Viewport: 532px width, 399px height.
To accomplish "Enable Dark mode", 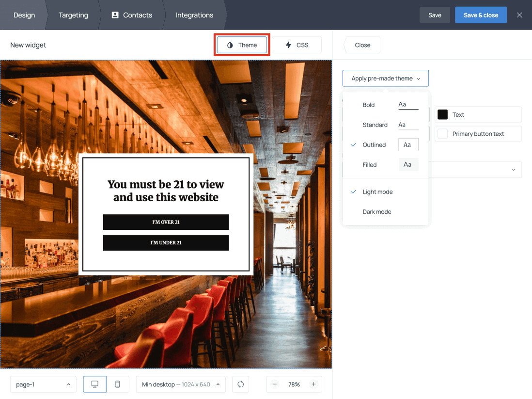I will point(377,212).
